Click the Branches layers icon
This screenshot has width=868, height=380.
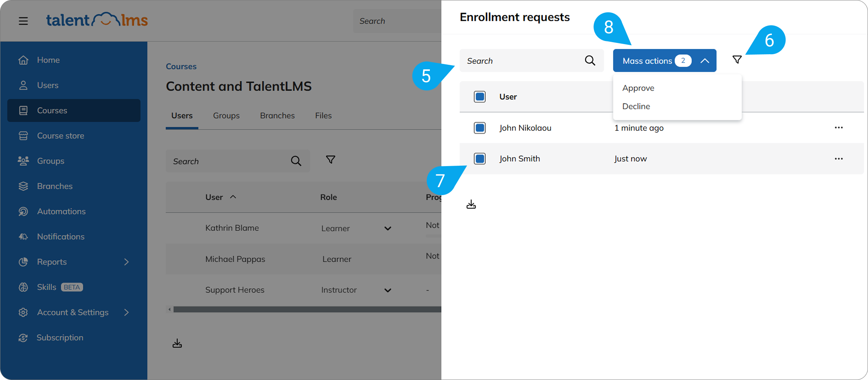point(23,186)
